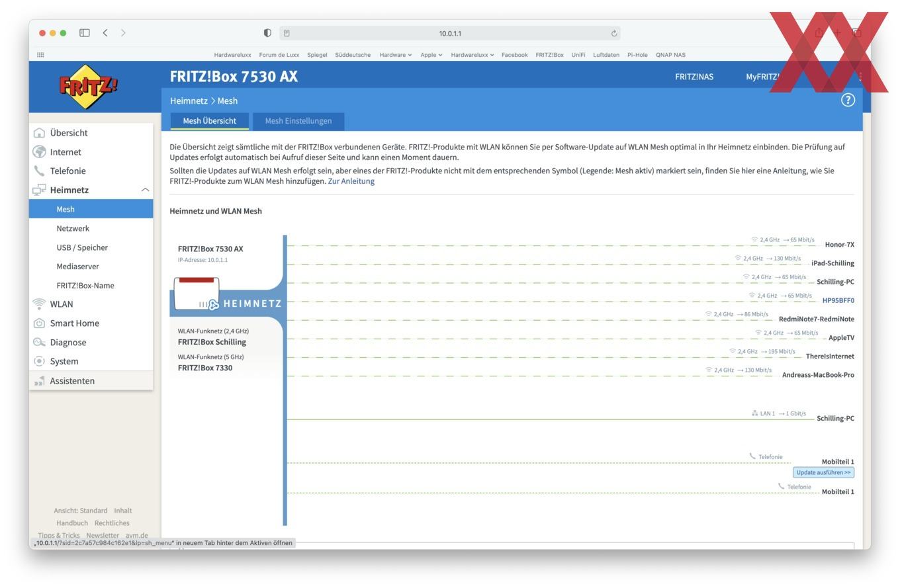Open the UniFi bookmark

click(578, 55)
